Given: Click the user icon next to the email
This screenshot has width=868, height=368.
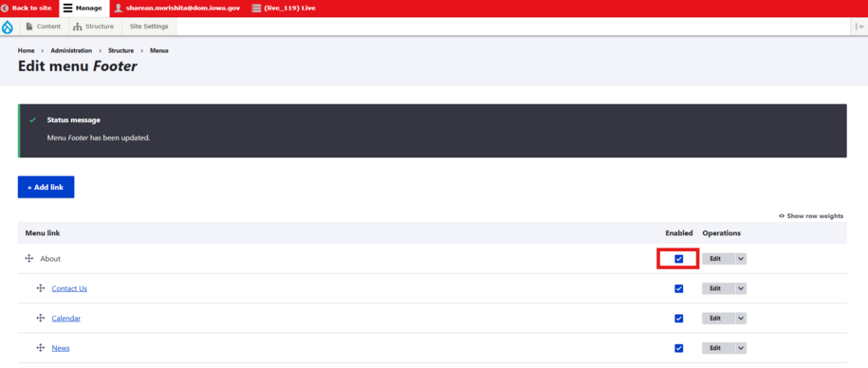Looking at the screenshot, I should click(x=118, y=9).
